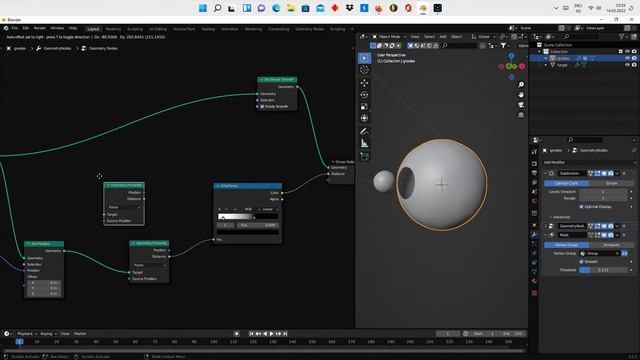Open the Tool properties tab icon
Image resolution: width=640 pixels, height=360 pixels.
pos(534,152)
